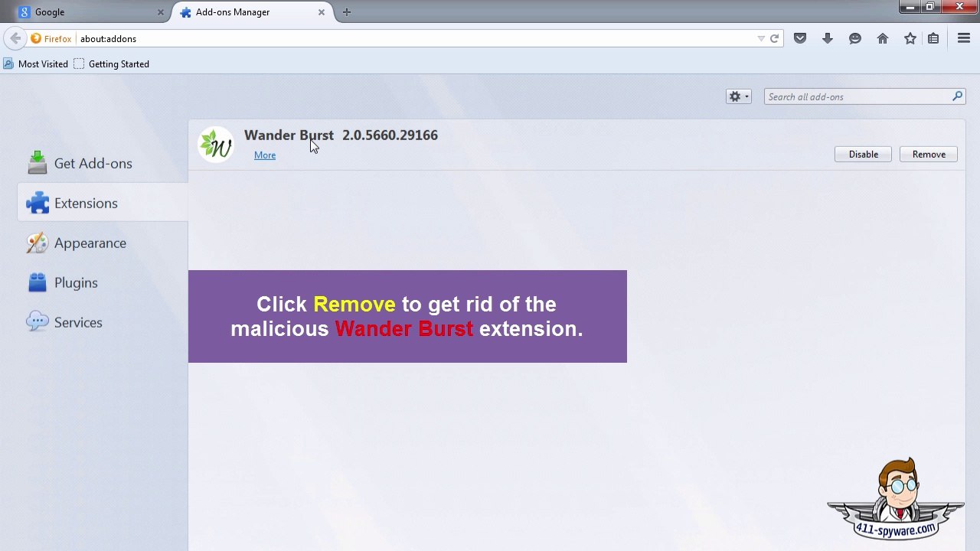Screen dimensions: 980x551
Task: Select the Add-ons Manager tab
Action: (x=253, y=12)
